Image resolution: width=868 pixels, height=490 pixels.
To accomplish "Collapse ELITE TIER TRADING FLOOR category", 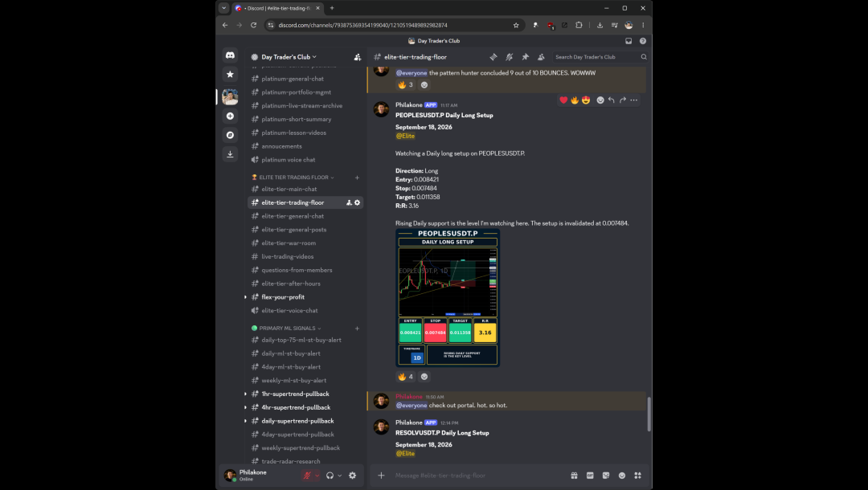I will (x=294, y=178).
